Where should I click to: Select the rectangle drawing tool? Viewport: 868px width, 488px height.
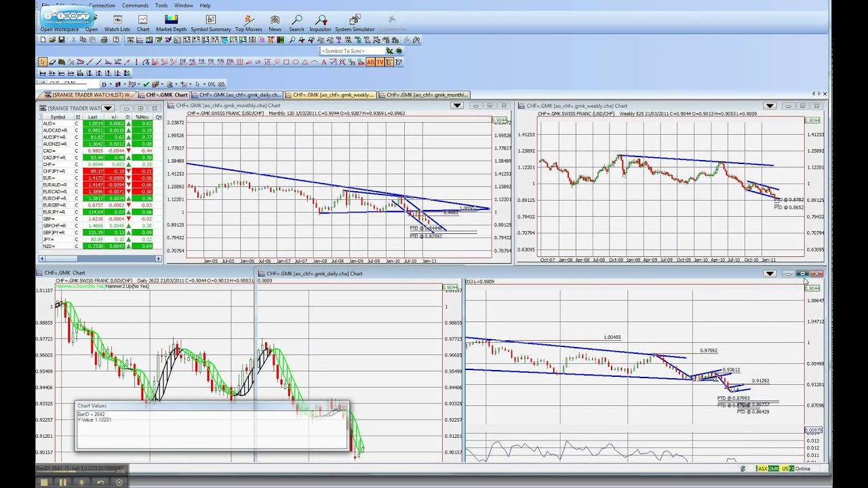click(x=286, y=62)
